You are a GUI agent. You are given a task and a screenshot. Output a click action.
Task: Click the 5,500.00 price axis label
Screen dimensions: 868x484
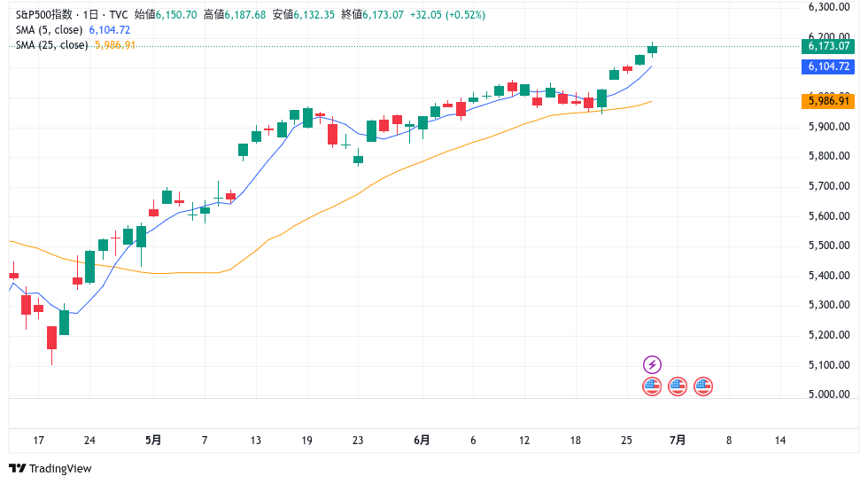pos(829,246)
